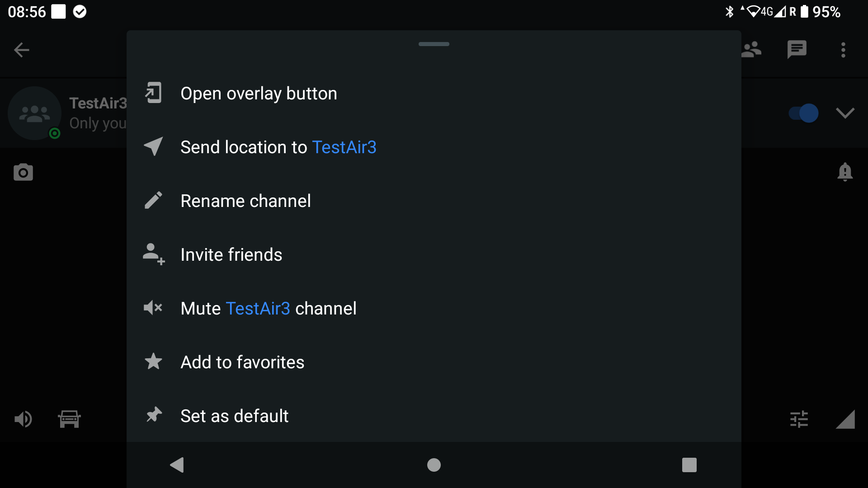This screenshot has height=488, width=868.
Task: Expand the channel chevron arrow
Action: tap(844, 113)
